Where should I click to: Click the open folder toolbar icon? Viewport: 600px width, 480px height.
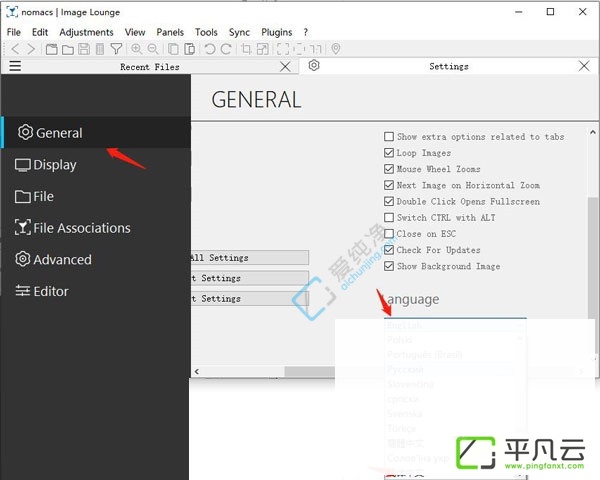pyautogui.click(x=67, y=49)
